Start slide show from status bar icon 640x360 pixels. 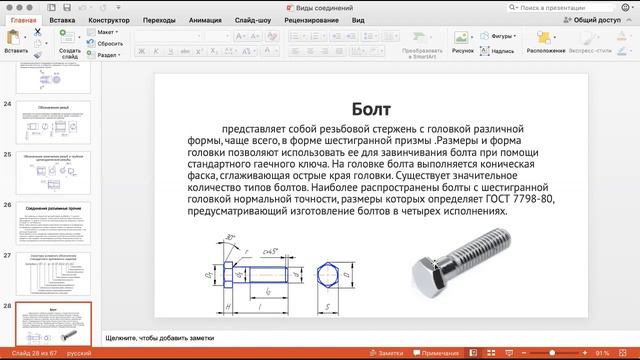pos(509,353)
